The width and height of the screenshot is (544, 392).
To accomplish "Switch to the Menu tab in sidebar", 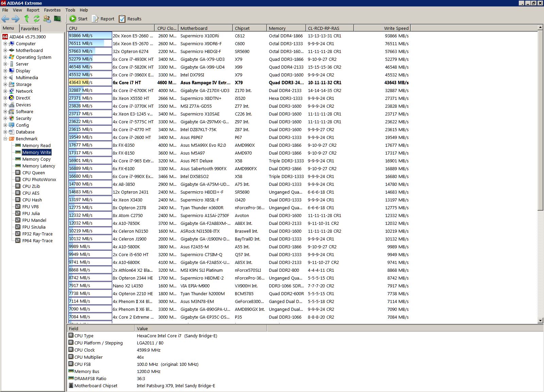I will tap(9, 28).
